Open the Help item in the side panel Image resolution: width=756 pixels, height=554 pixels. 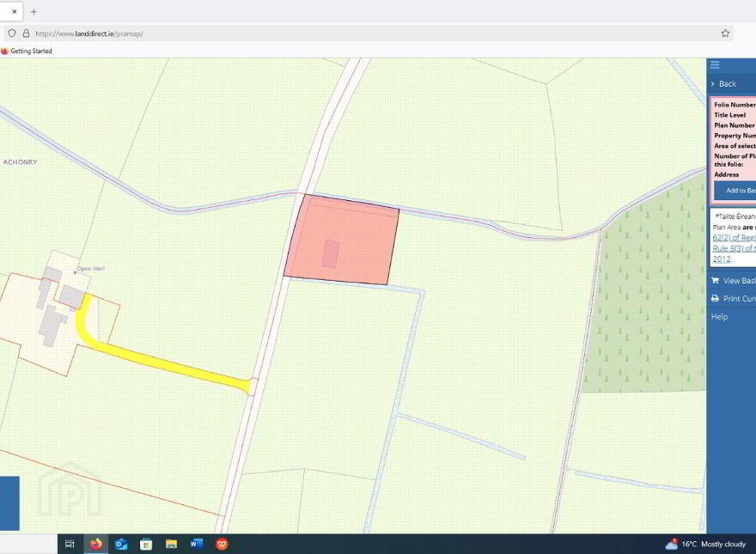coord(719,317)
